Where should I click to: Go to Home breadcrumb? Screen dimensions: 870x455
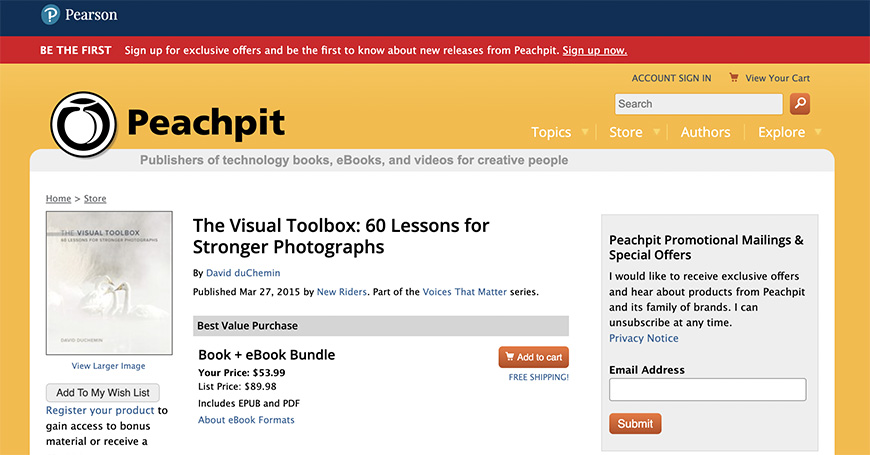(58, 199)
